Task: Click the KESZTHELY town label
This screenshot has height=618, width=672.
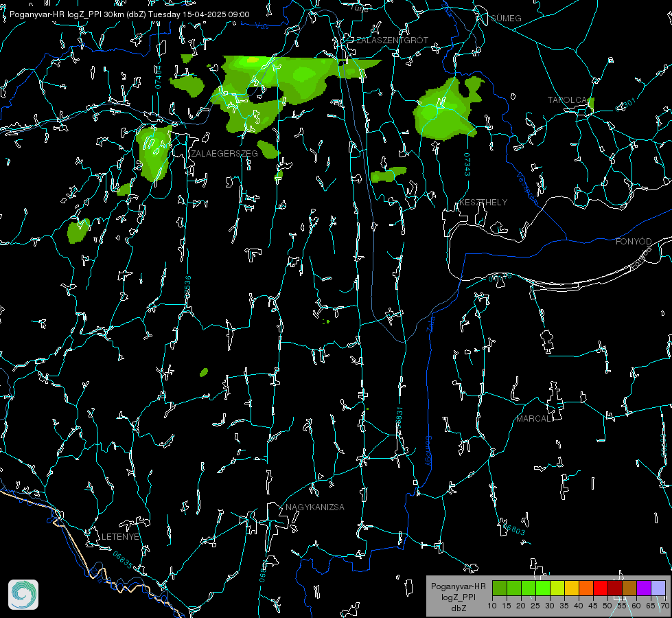Action: (x=483, y=202)
